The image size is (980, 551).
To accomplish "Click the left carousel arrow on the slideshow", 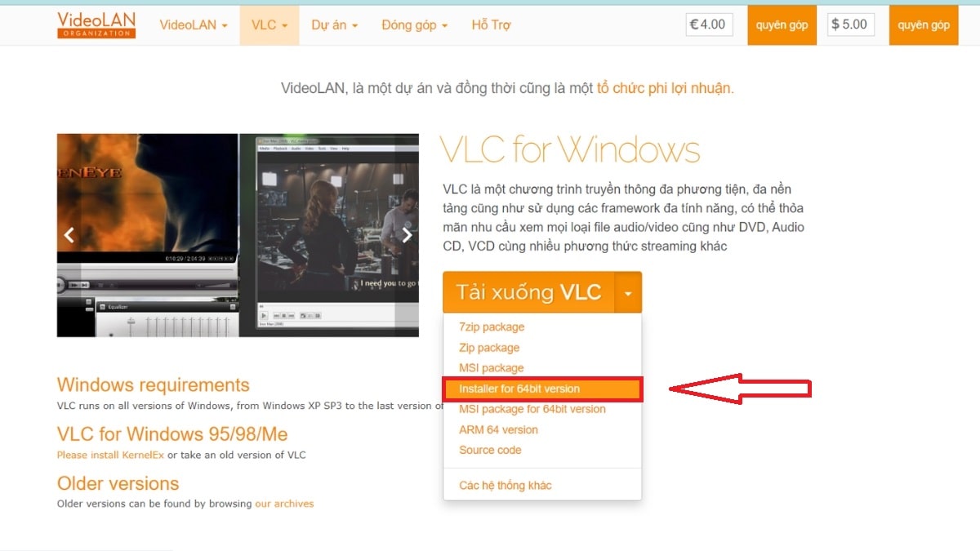I will coord(69,235).
